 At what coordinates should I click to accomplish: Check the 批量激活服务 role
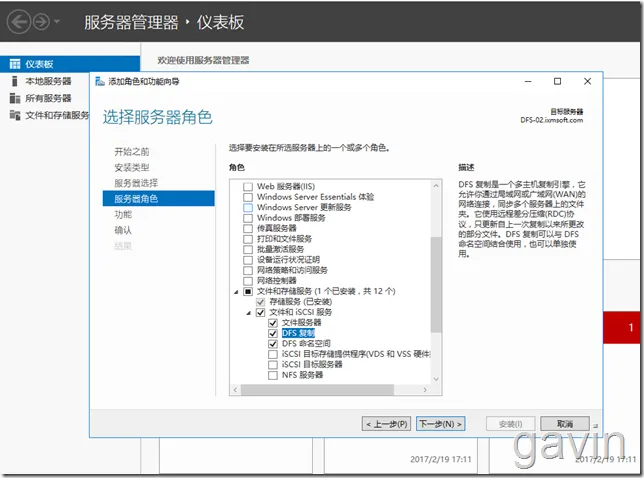point(248,249)
